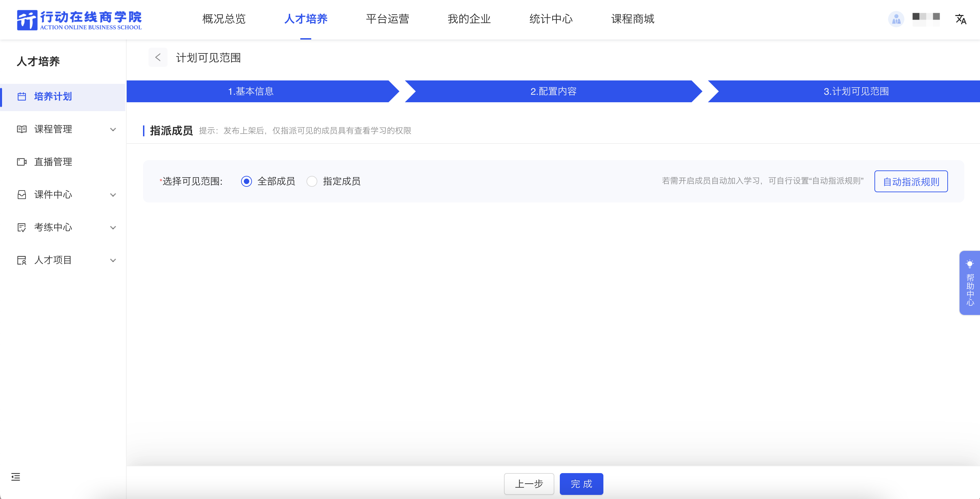
Task: Go back using the left arrow icon
Action: pos(158,58)
